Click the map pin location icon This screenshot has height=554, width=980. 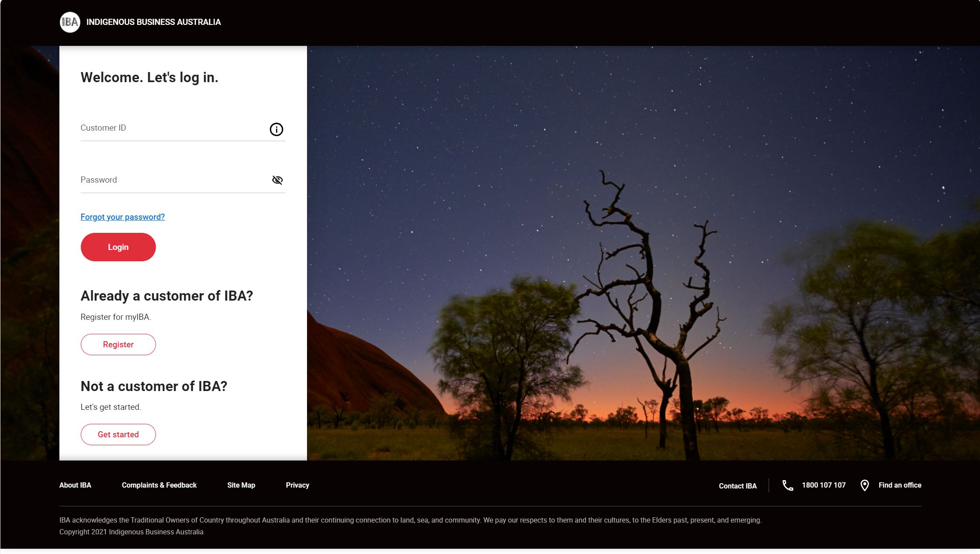864,485
